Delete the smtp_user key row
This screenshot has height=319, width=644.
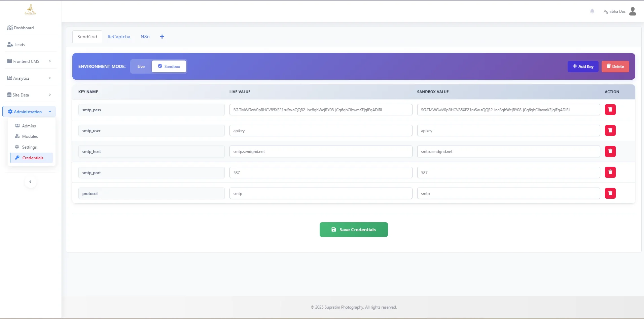tap(610, 130)
